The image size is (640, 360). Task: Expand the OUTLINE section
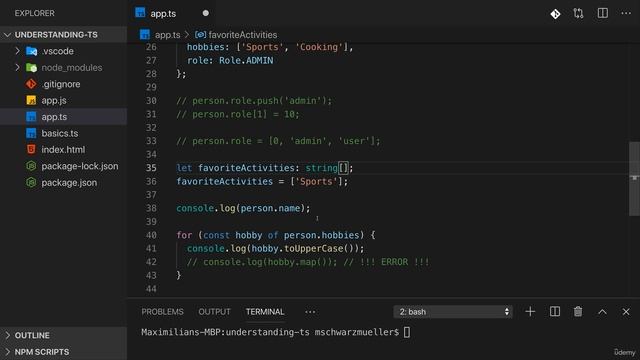(63, 335)
